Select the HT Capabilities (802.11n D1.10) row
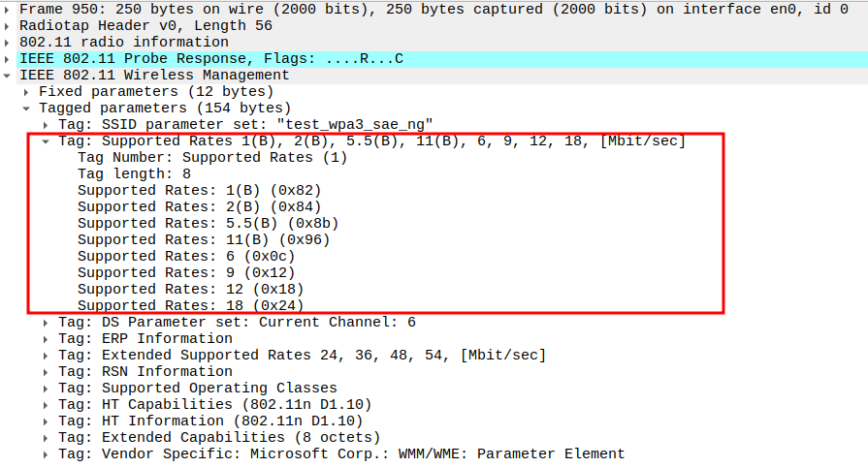 214,404
